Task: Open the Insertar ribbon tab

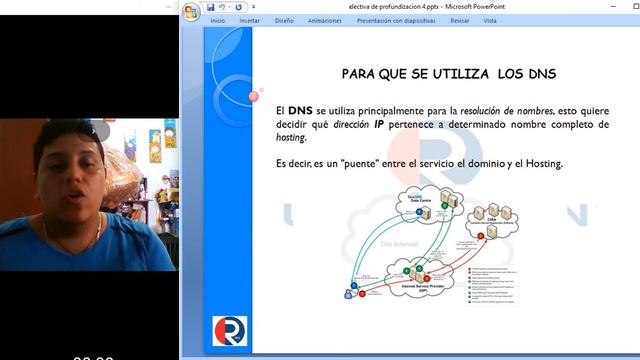Action: (x=249, y=20)
